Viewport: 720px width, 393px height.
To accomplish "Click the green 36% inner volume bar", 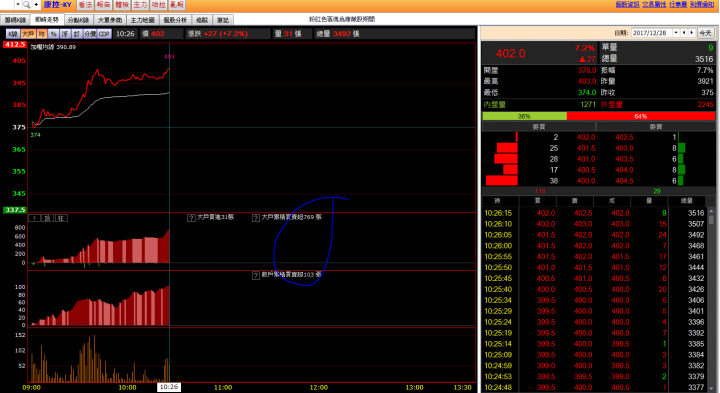I will 524,116.
